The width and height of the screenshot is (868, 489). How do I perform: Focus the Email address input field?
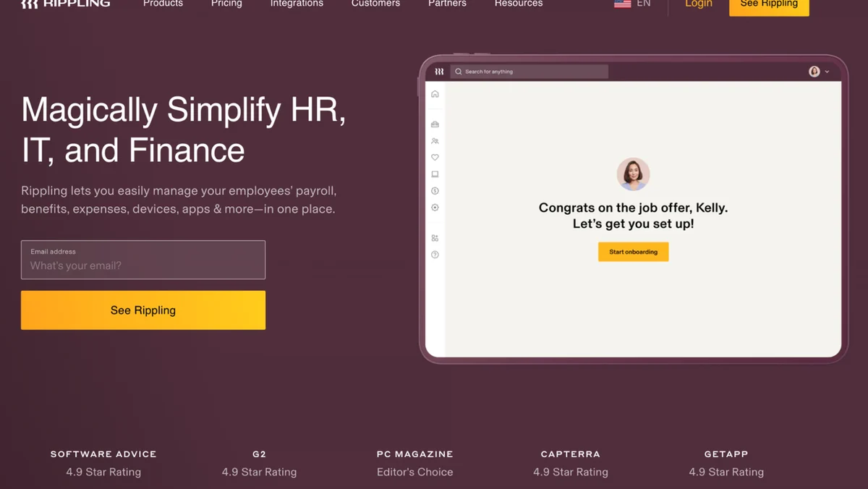(x=143, y=260)
